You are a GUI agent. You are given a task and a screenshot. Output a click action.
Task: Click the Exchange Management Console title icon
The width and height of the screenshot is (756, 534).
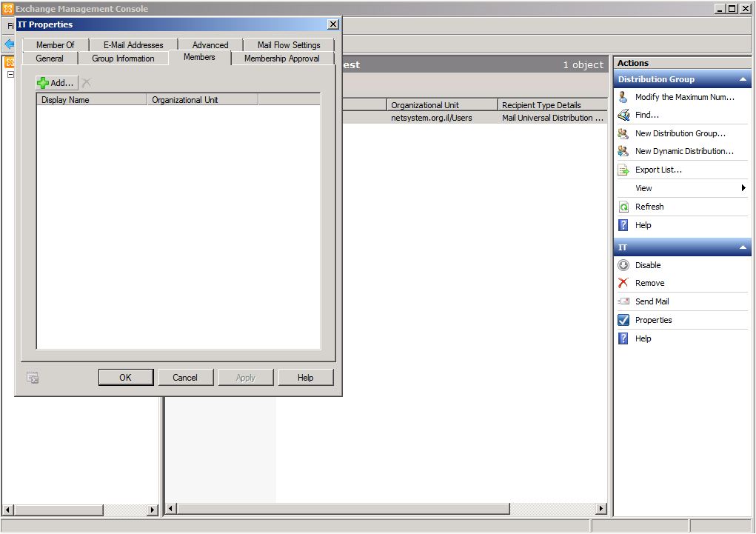[7, 8]
